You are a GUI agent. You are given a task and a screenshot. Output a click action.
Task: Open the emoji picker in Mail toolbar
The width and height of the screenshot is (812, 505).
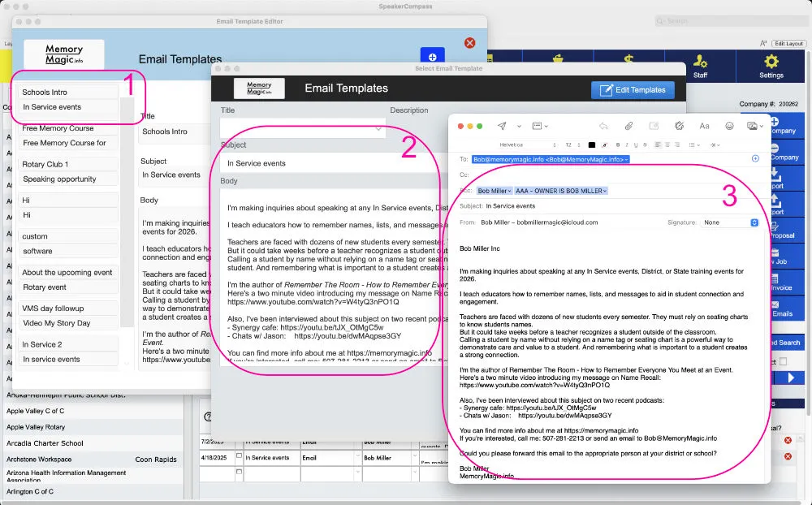[729, 126]
